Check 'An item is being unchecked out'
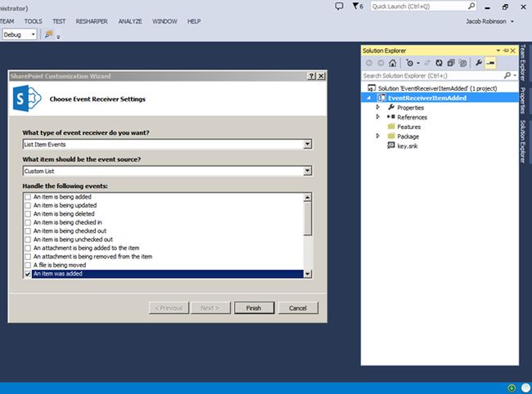 (x=28, y=240)
